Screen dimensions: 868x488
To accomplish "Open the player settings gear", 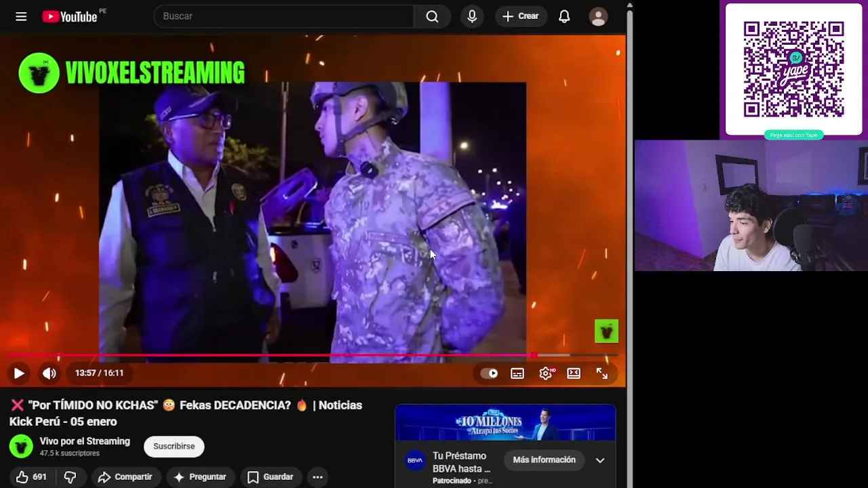I will pyautogui.click(x=546, y=373).
